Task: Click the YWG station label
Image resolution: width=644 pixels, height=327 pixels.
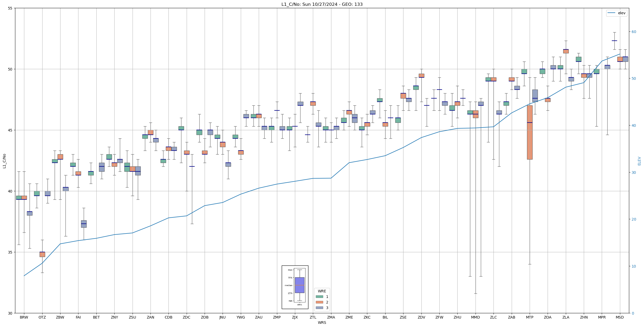Action: pos(241,317)
